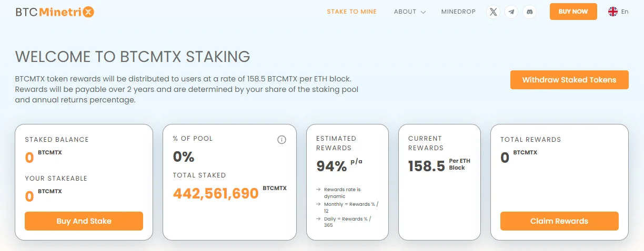This screenshot has height=251, width=644.
Task: Click the total staked 442,561,690 value
Action: pos(216,194)
